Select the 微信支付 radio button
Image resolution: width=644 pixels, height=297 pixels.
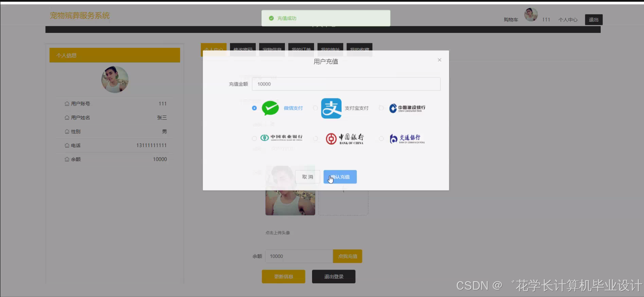pyautogui.click(x=254, y=108)
